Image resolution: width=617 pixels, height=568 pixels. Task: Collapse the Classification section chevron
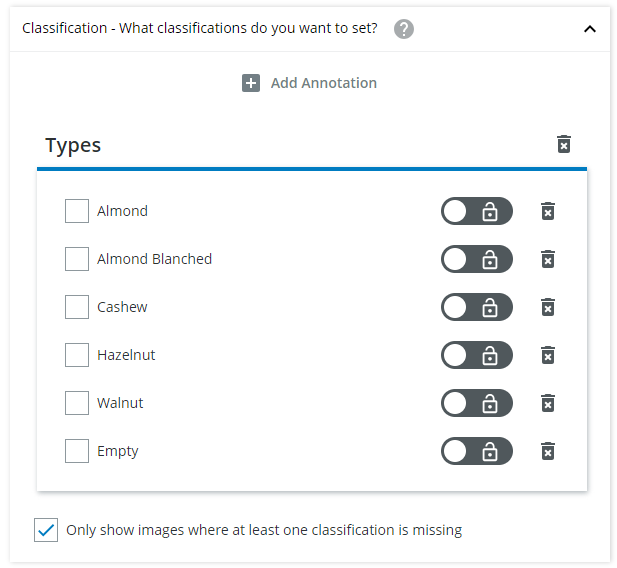[590, 29]
